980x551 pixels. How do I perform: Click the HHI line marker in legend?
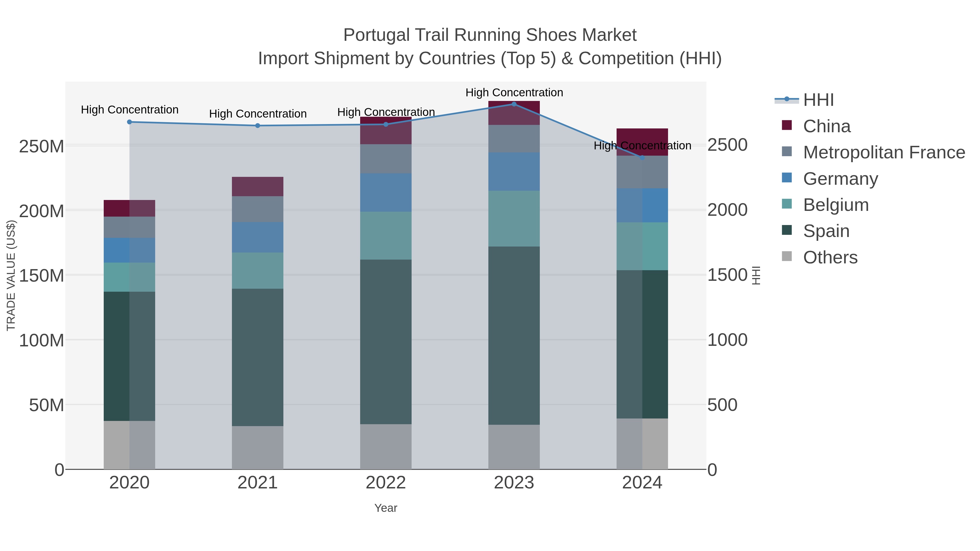click(x=787, y=99)
